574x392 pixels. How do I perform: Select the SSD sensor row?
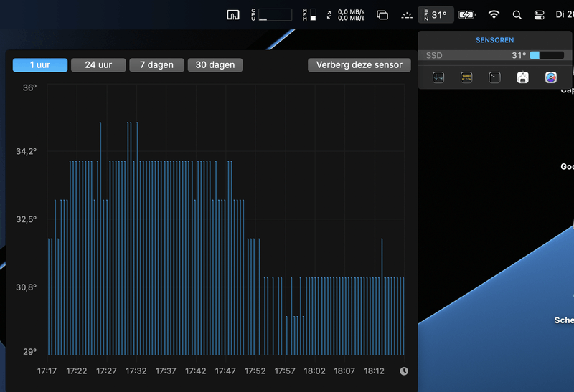[x=494, y=56]
